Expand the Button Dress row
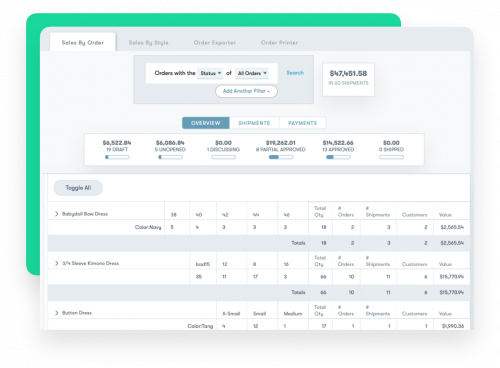The width and height of the screenshot is (500, 368). click(56, 313)
